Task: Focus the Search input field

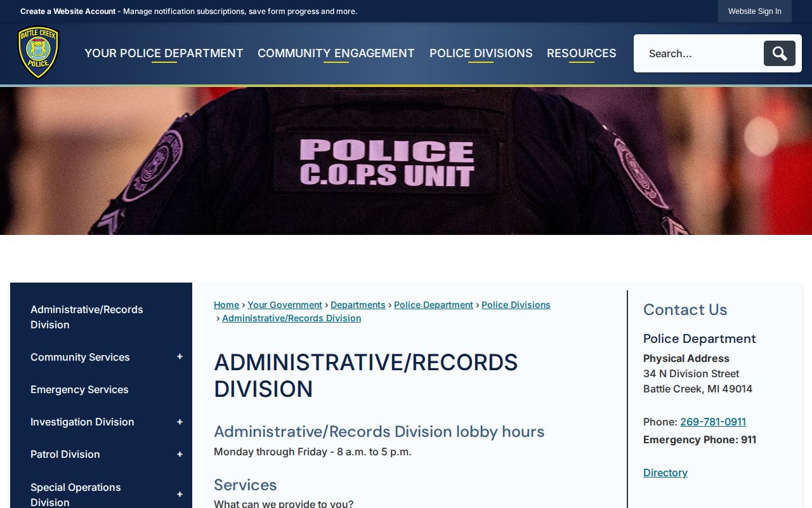Action: [699, 53]
